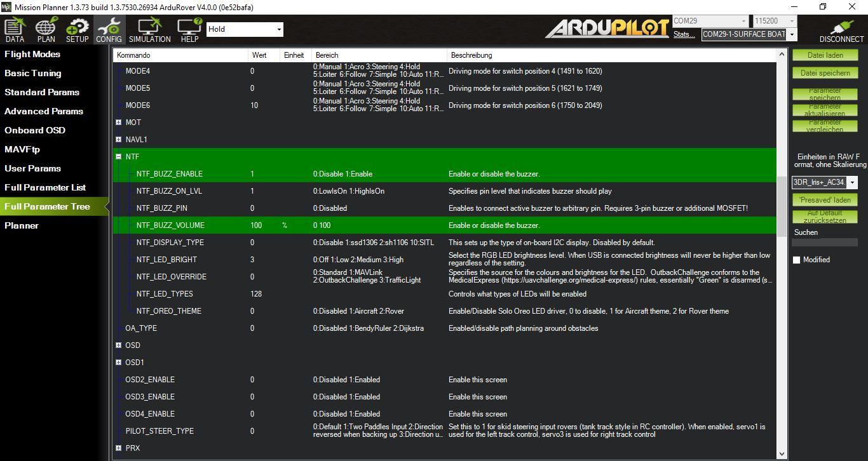Image resolution: width=868 pixels, height=461 pixels.
Task: Open Onboard OSD page
Action: 35,130
